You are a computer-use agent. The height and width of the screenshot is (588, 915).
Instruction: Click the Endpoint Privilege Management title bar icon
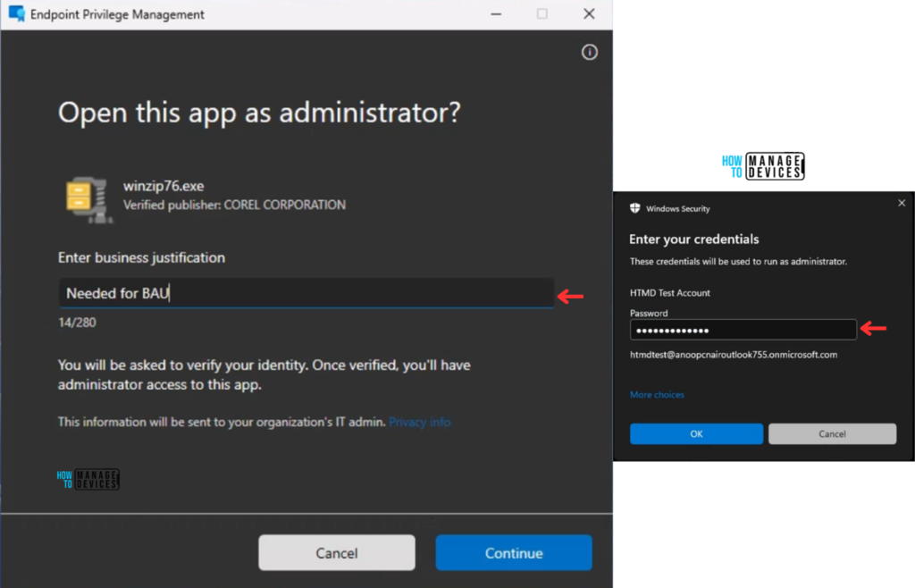point(16,14)
